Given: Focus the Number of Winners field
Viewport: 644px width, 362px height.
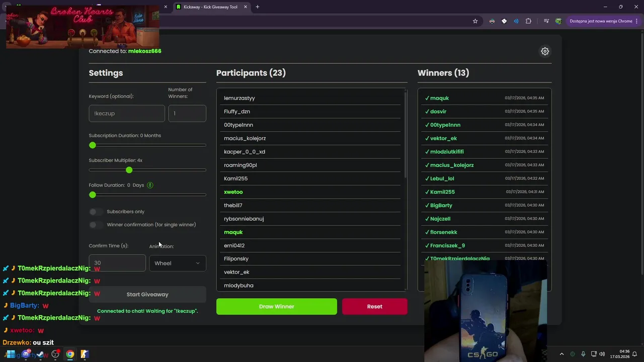Looking at the screenshot, I should 187,114.
